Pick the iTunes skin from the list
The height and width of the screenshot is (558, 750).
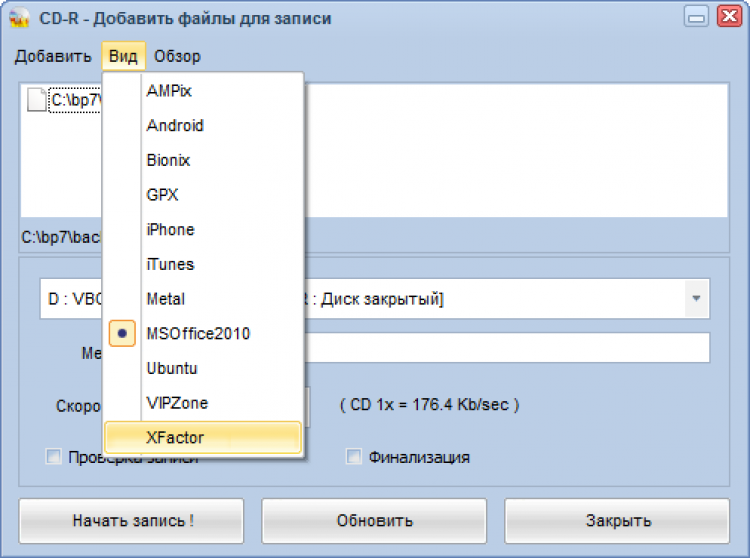point(170,264)
